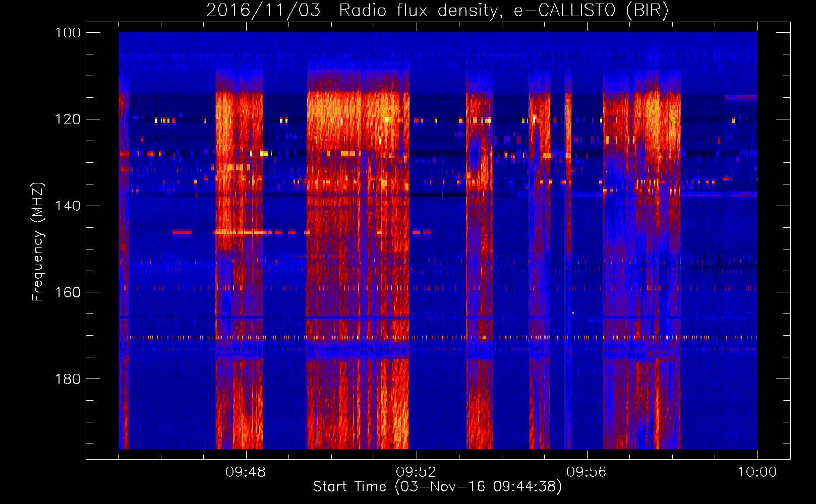The image size is (816, 504).
Task: Click the plot title 'Radio flux density, e-CALLISTO (BIR)'
Action: (x=503, y=11)
